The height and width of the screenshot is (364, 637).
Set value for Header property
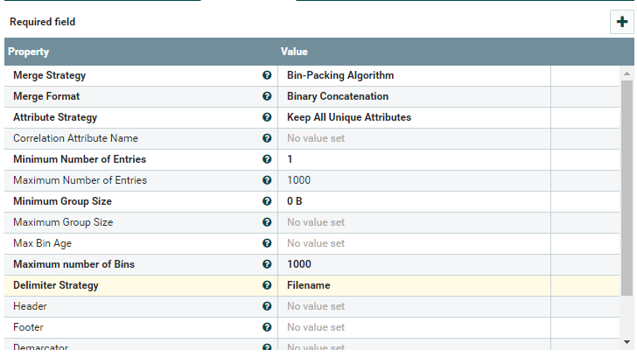(x=413, y=306)
